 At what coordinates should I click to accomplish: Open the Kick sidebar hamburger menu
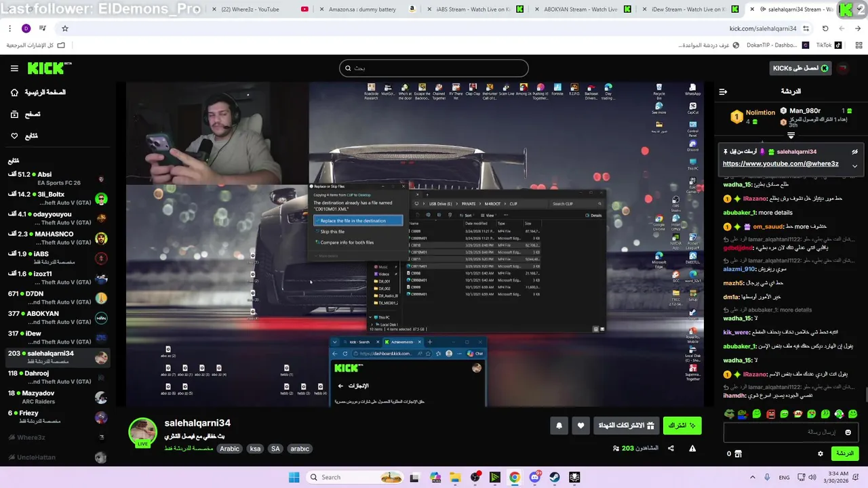14,68
